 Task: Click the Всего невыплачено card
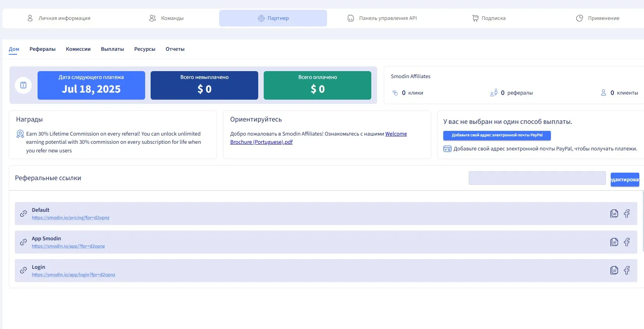coord(204,85)
